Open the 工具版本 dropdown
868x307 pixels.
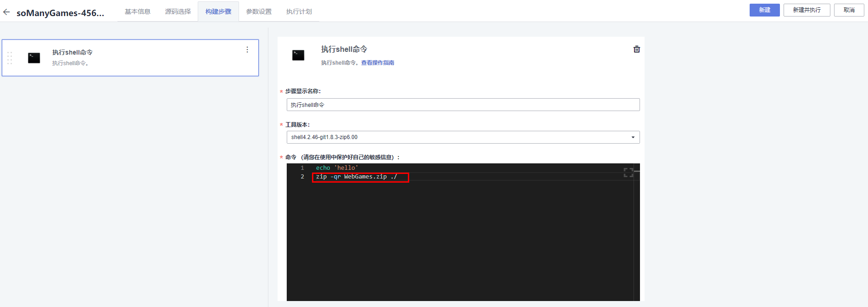[x=463, y=137]
